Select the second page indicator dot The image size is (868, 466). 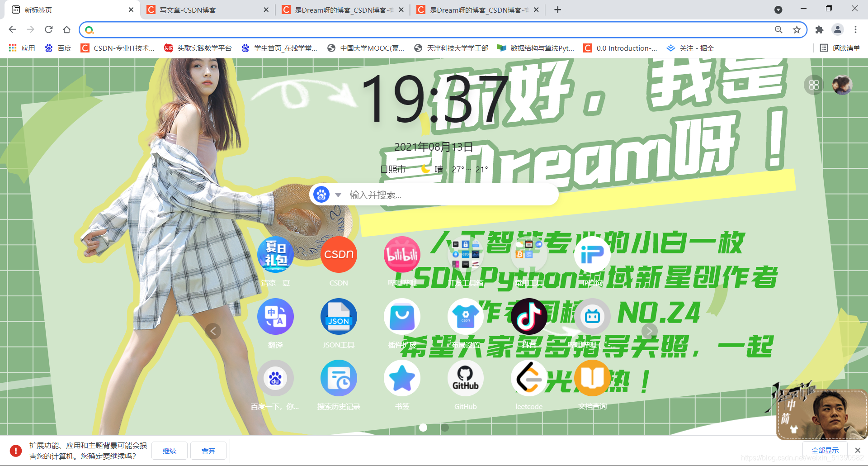445,428
